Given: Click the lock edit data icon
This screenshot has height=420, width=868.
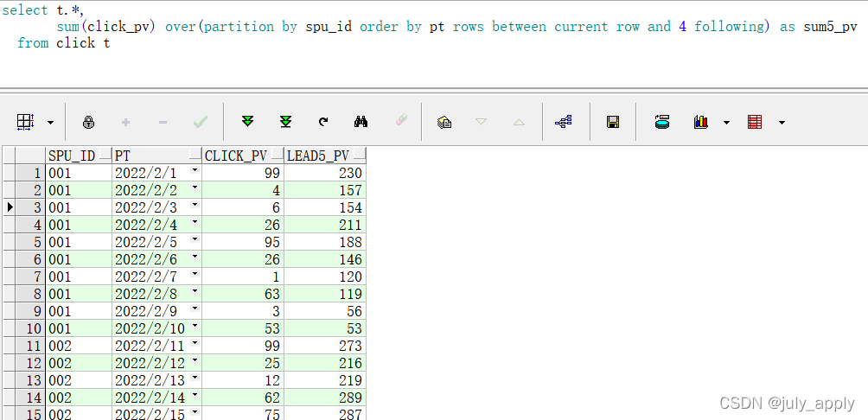Looking at the screenshot, I should (x=88, y=123).
